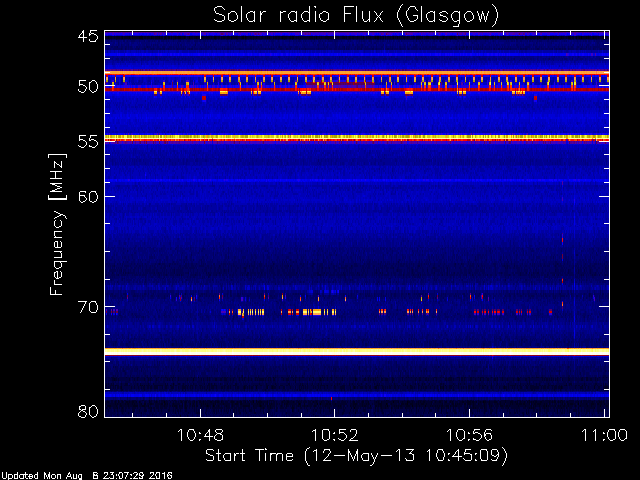Click the 'Updated Mon Aug 6 23:07:29 2018' timestamp
This screenshot has width=640, height=480.
point(87,476)
